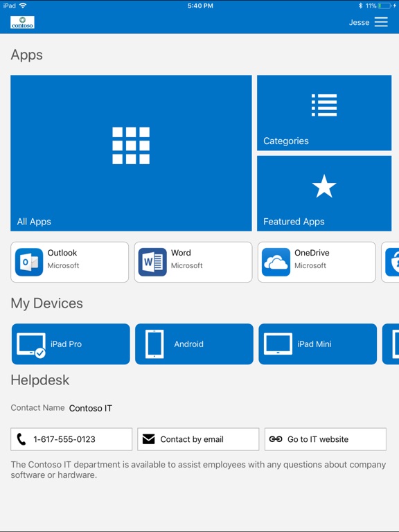Open the hamburger menu next to Jesse
Viewport: 399px width, 532px height.
pyautogui.click(x=381, y=22)
